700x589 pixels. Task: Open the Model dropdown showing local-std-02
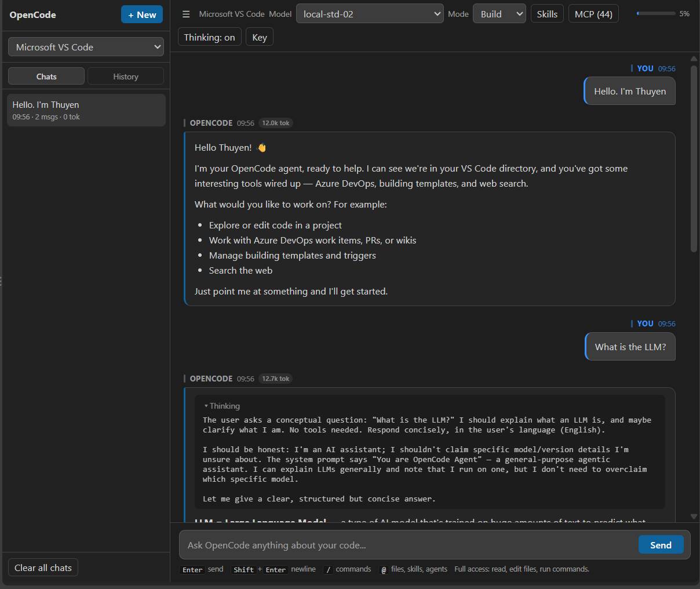click(x=370, y=14)
